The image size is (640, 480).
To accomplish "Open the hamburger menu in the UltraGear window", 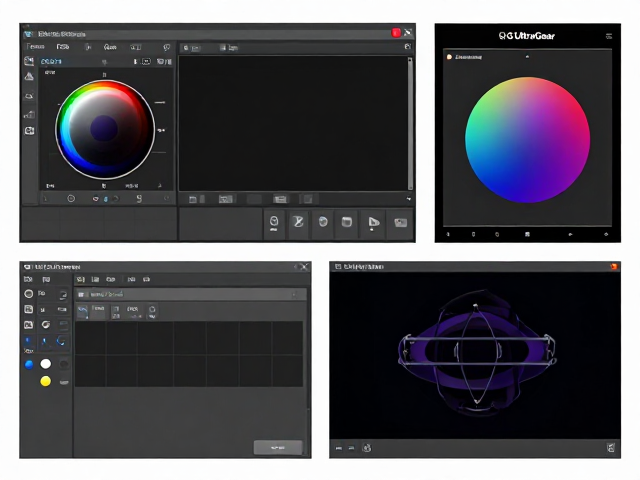I will click(x=609, y=36).
